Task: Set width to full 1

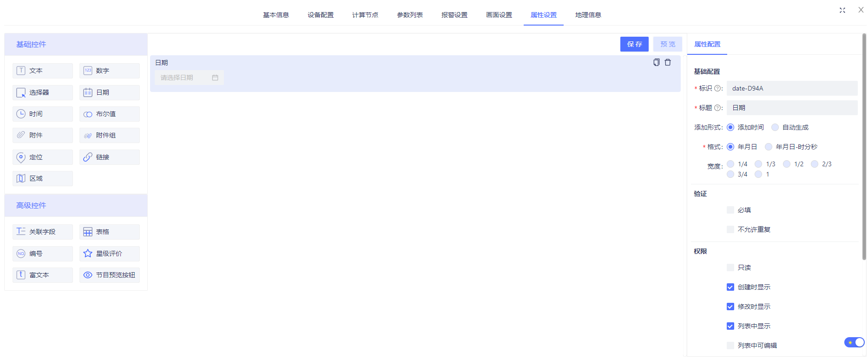Action: pyautogui.click(x=758, y=174)
